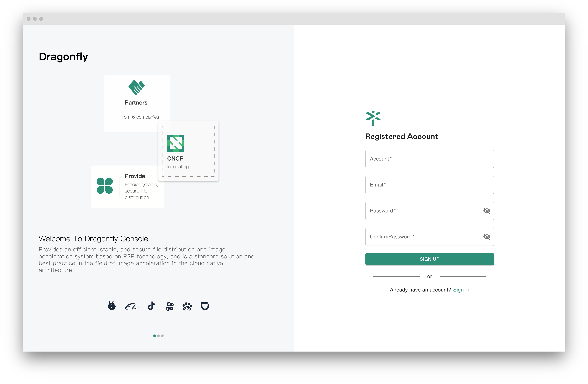Expand CNCF Incubating details card
Viewport: 588px width, 384px height.
[x=189, y=151]
